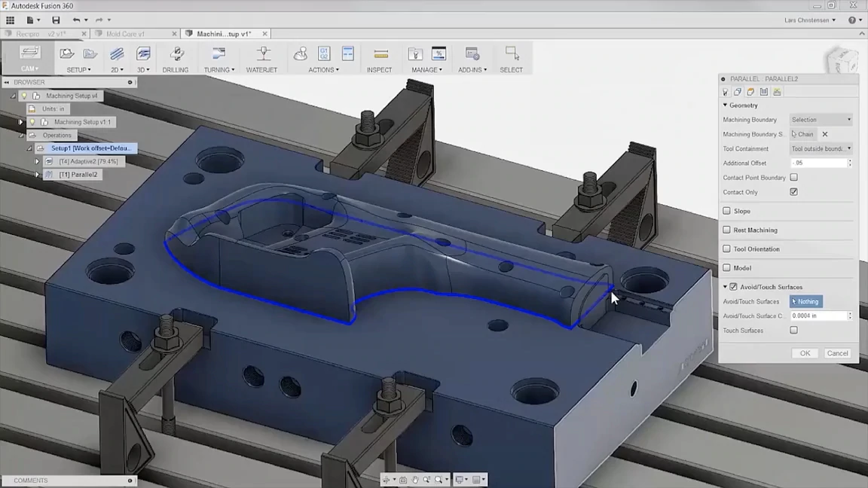Viewport: 868px width, 488px height.
Task: Edit the Additional Offset value field
Action: 818,163
